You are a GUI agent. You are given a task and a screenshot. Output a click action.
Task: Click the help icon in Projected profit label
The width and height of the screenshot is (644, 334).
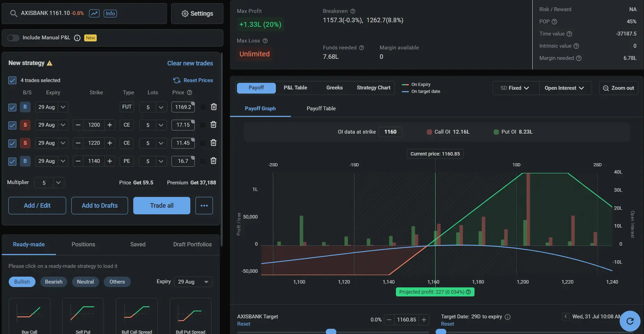coord(468,292)
